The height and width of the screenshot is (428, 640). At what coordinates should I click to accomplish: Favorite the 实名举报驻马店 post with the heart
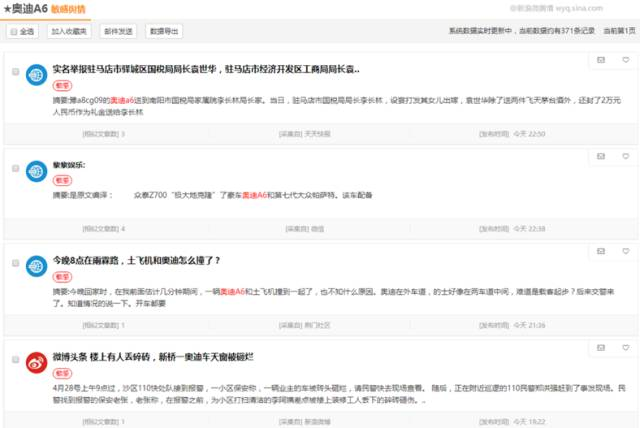tap(626, 60)
